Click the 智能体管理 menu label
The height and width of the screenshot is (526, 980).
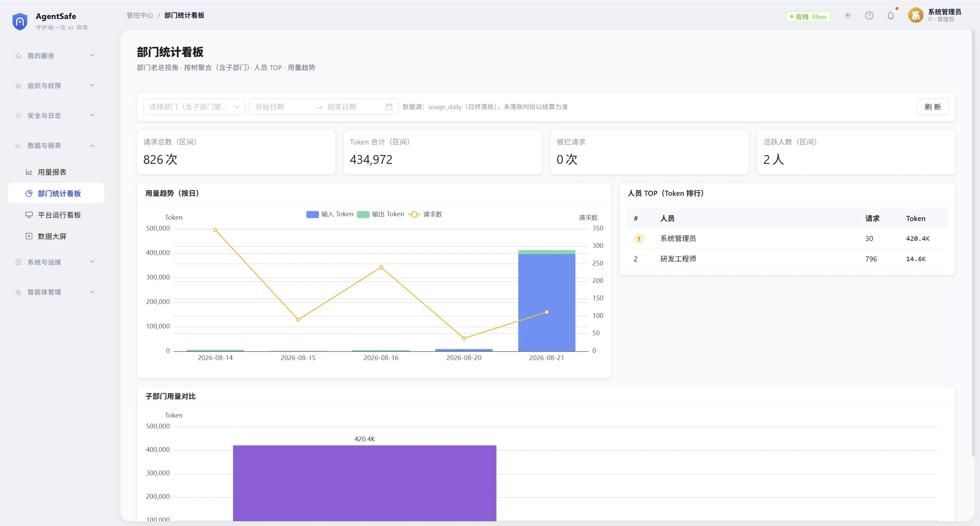click(44, 292)
